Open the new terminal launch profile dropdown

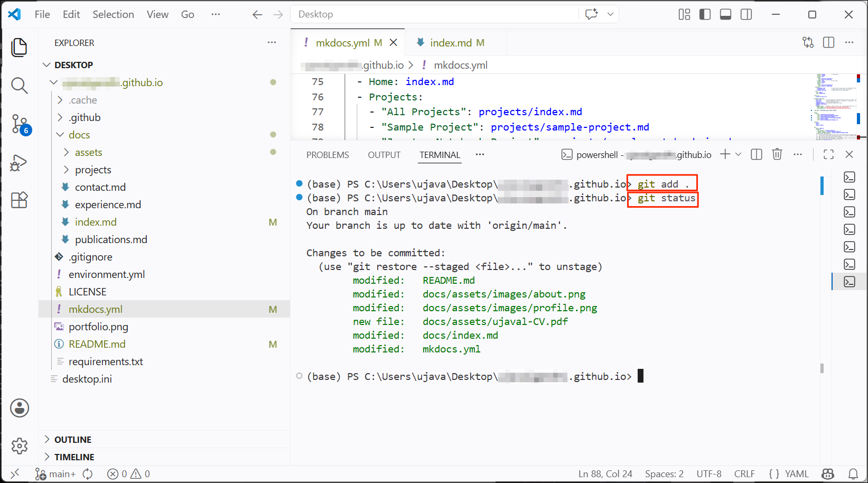[739, 154]
